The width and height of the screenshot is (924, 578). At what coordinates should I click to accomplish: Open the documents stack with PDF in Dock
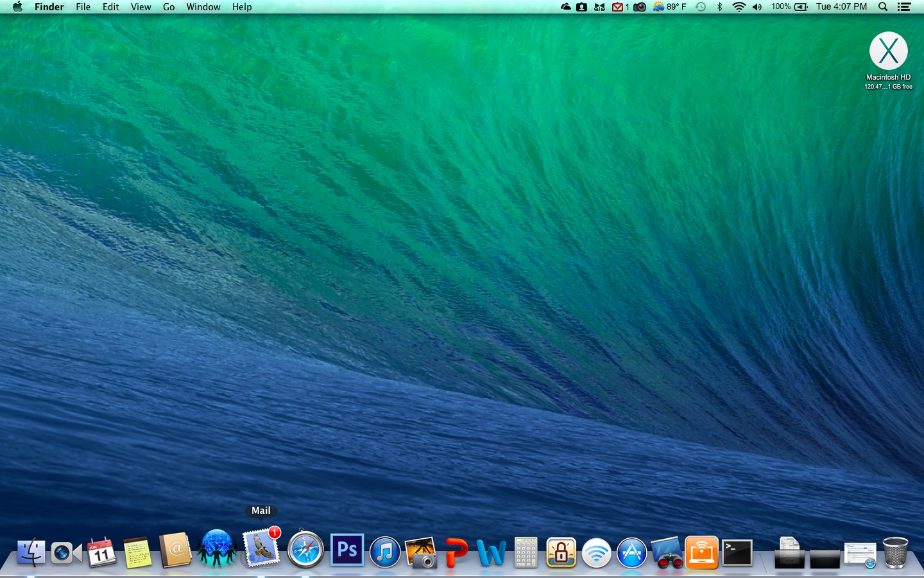coord(789,553)
